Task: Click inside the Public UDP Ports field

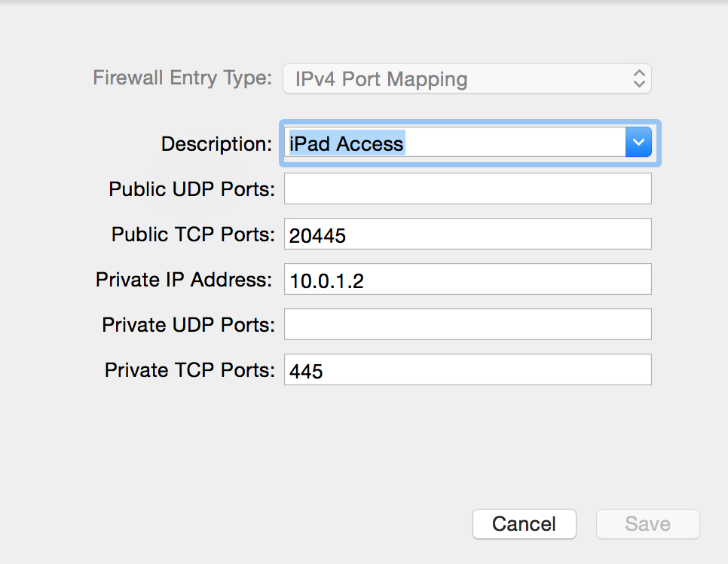Action: pos(467,188)
